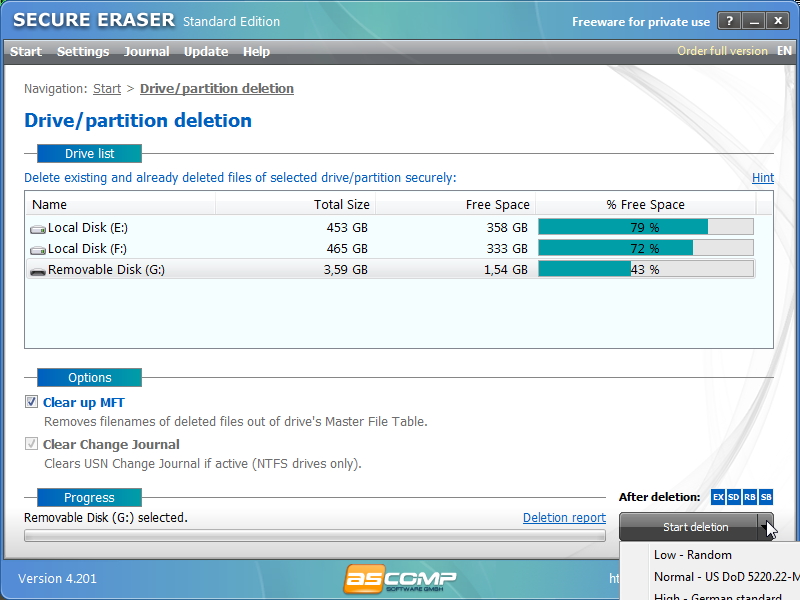Image resolution: width=800 pixels, height=600 pixels.
Task: Minimize the Secure Eraser window
Action: click(754, 21)
